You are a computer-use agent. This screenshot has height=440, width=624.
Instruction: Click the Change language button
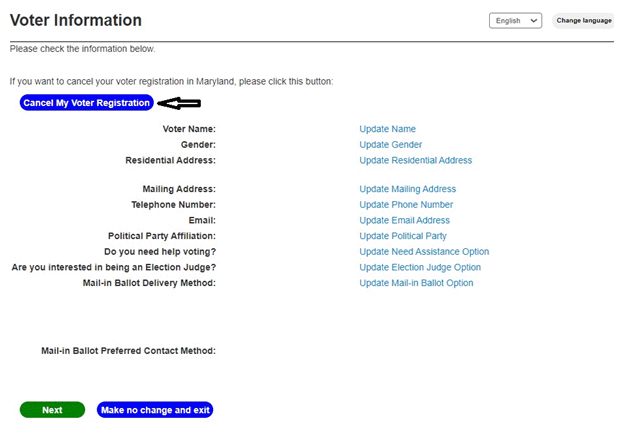pyautogui.click(x=583, y=20)
